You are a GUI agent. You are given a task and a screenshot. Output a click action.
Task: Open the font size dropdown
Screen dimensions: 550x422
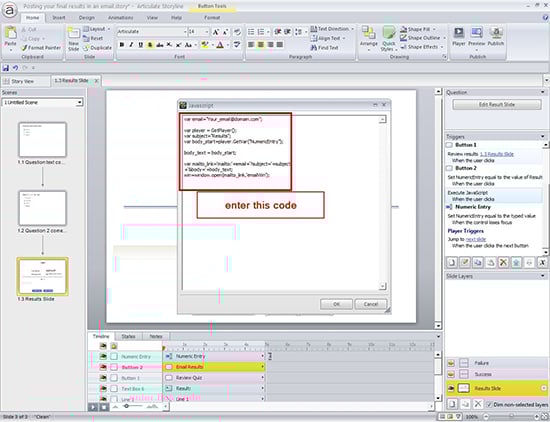(207, 32)
